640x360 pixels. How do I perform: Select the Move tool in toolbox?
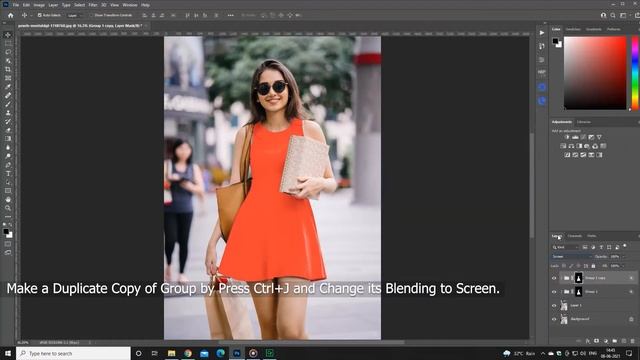8,35
